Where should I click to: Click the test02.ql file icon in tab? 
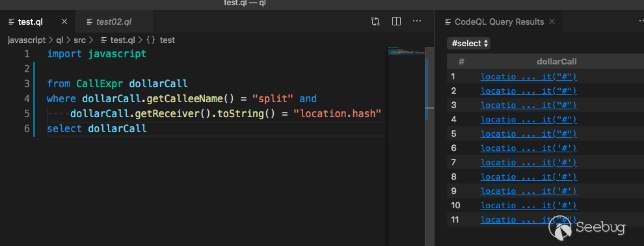tap(89, 21)
